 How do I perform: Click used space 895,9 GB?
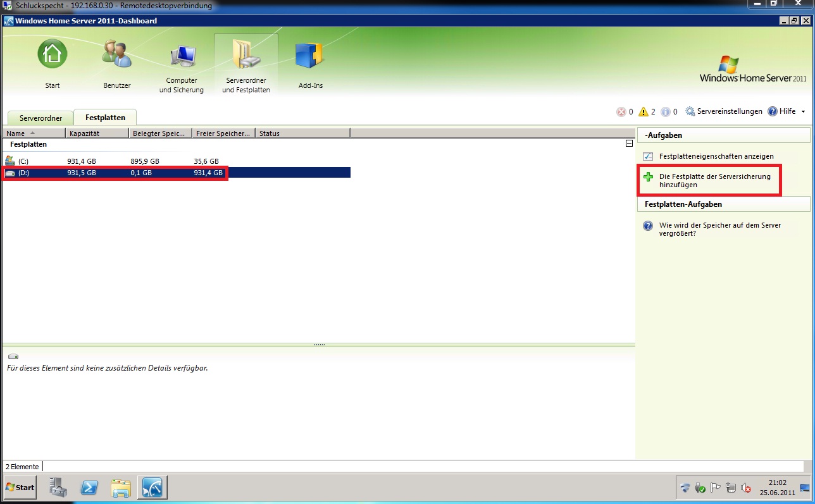tap(144, 161)
